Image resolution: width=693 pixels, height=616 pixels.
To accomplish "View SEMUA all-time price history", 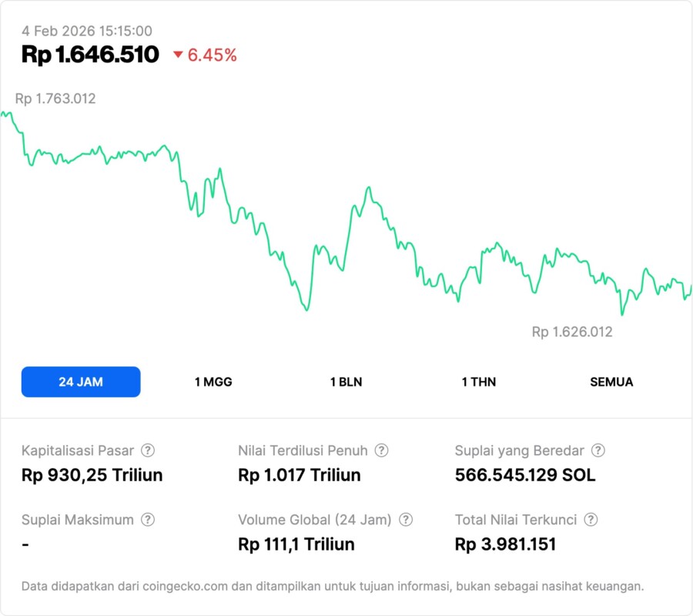I will (x=611, y=382).
